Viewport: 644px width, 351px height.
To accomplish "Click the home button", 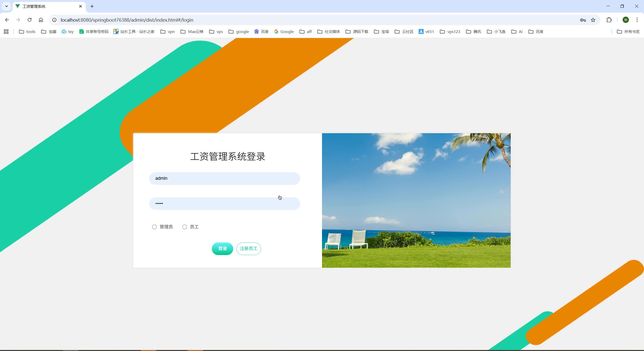I will pos(41,20).
